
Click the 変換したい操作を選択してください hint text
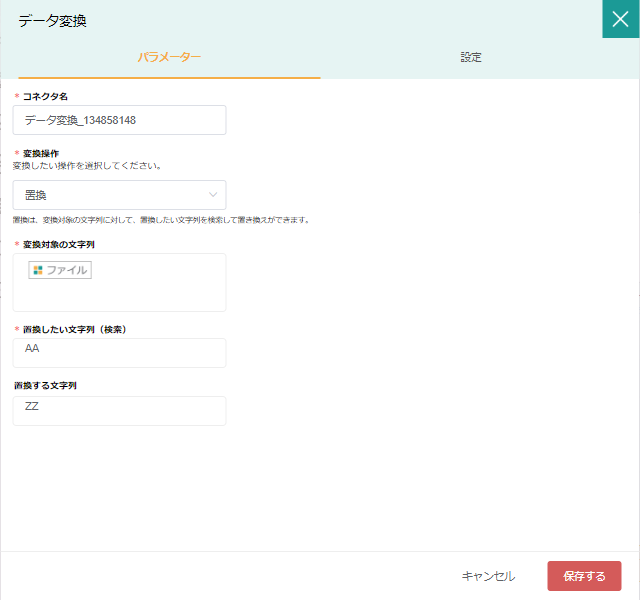[x=87, y=165]
